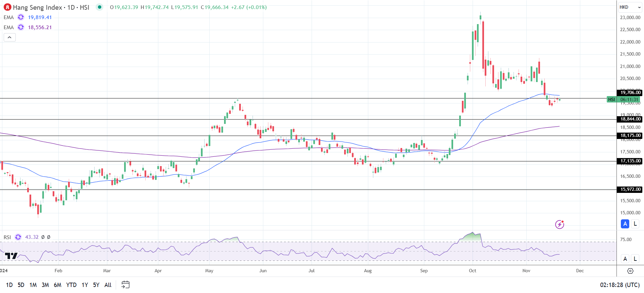Viewport: 644px width, 293px height.
Task: Toggle log scale L on RSI pane
Action: (635, 259)
